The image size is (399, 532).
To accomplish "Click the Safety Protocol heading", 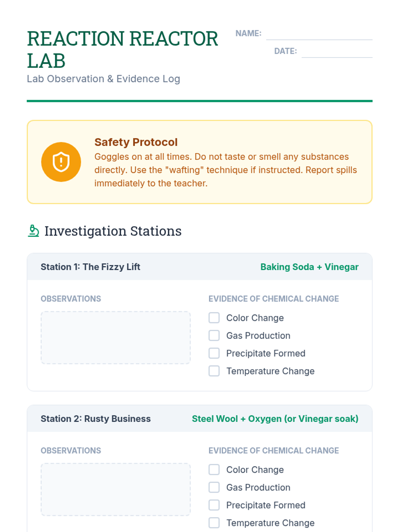I will click(136, 142).
